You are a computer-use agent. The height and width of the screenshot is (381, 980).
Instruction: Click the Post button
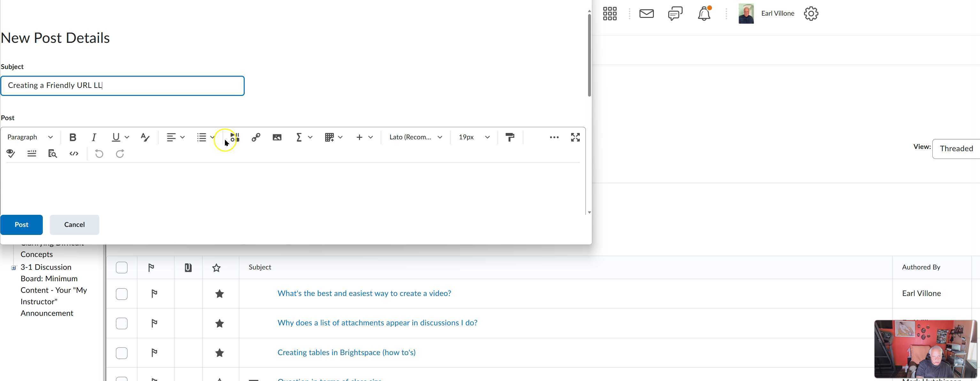pos(21,225)
